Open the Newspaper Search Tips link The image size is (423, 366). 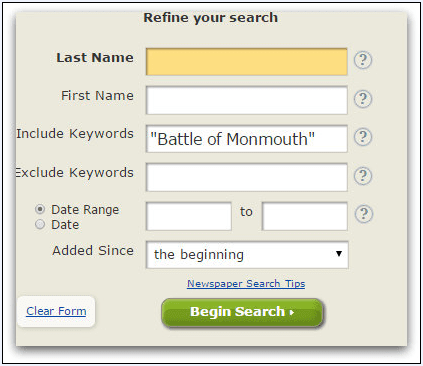(246, 284)
